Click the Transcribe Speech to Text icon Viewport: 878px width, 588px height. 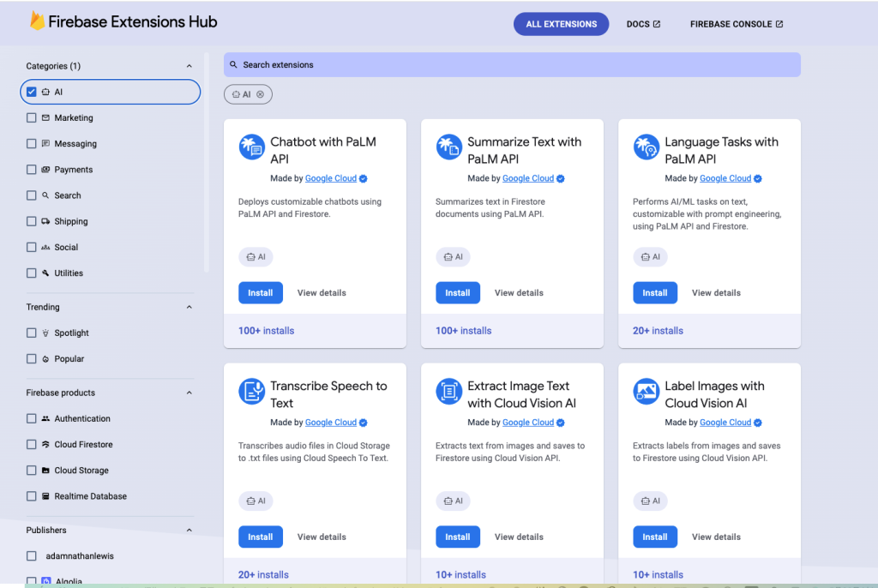click(251, 392)
